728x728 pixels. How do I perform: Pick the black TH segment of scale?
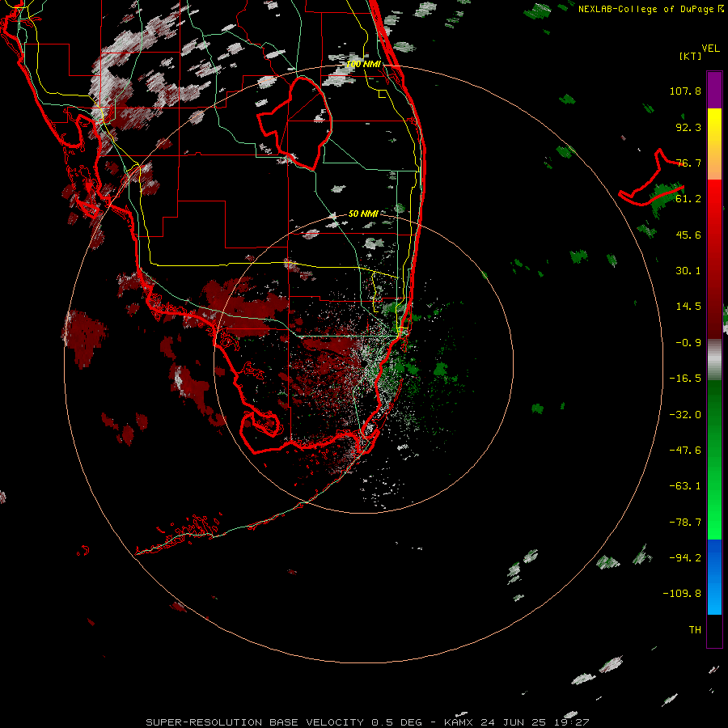coord(714,631)
